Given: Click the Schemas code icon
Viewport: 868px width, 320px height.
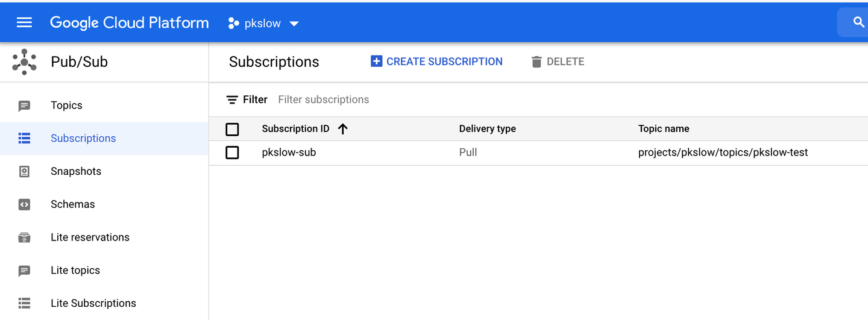Looking at the screenshot, I should tap(24, 204).
